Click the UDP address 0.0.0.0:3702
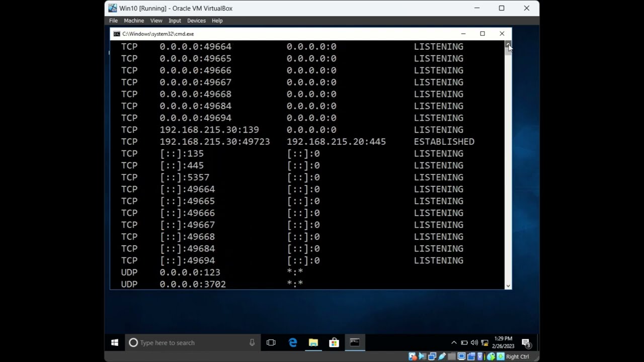Image resolution: width=644 pixels, height=362 pixels. pos(193,284)
